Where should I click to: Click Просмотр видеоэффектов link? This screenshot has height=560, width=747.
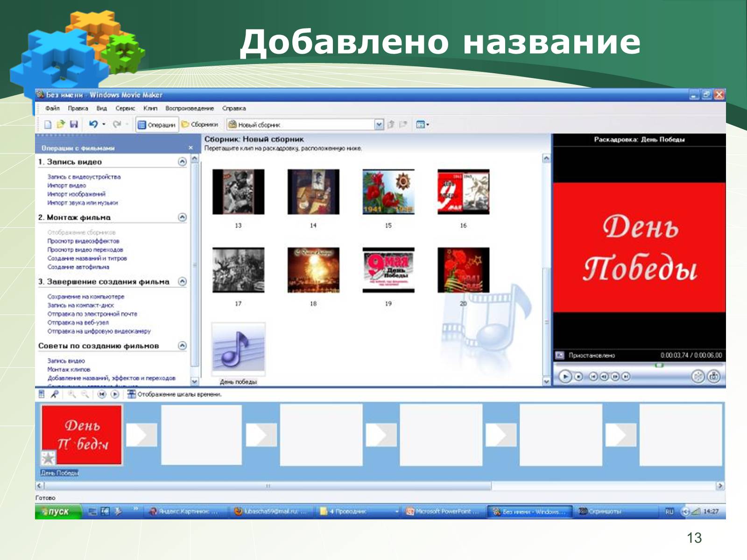[83, 241]
